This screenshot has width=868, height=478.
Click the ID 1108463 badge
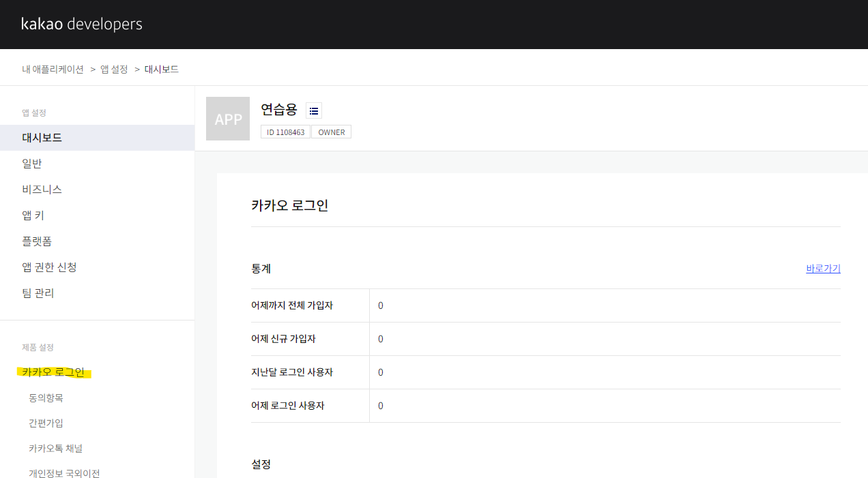(x=285, y=132)
